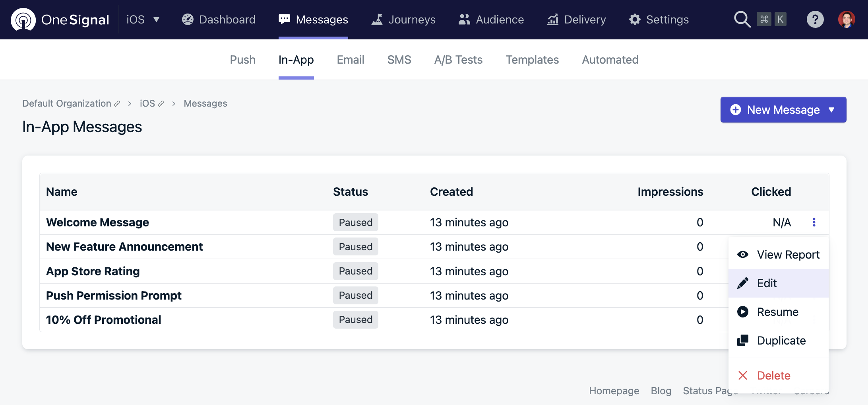Screen dimensions: 868x405
Task: Click the search magnifier icon
Action: tap(742, 19)
